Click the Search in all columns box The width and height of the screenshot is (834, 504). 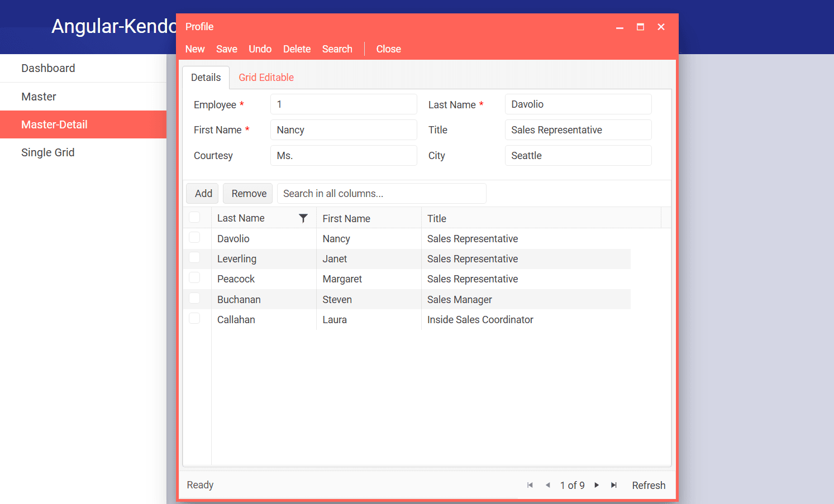click(382, 194)
